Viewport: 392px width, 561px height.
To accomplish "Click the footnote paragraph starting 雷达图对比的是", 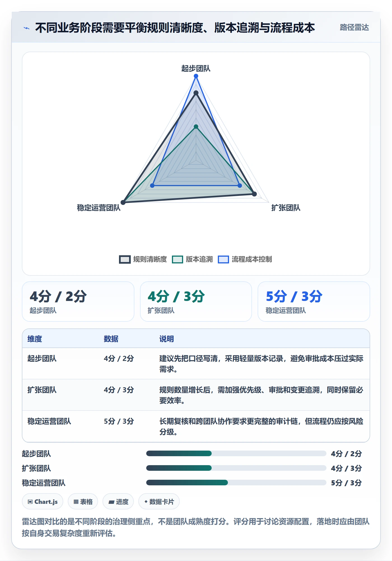I will (196, 527).
